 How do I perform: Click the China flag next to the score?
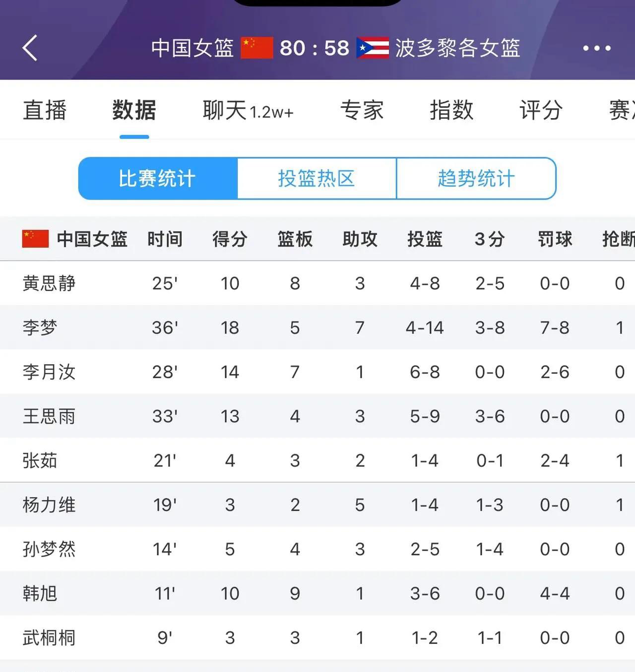coord(255,47)
